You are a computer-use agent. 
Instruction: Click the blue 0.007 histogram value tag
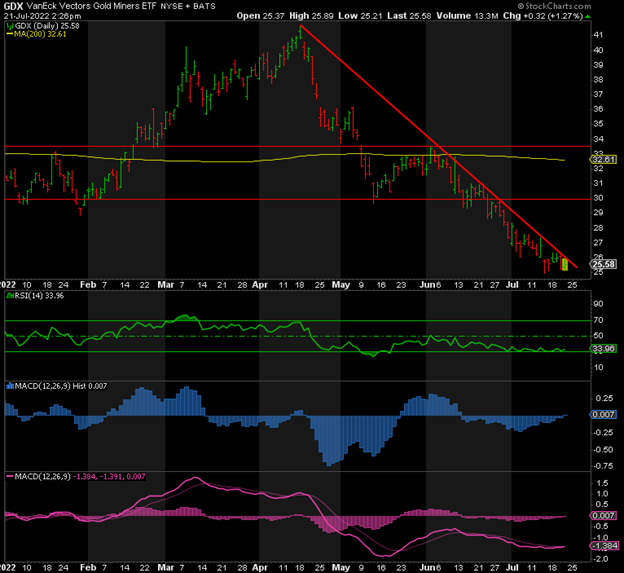[x=603, y=415]
